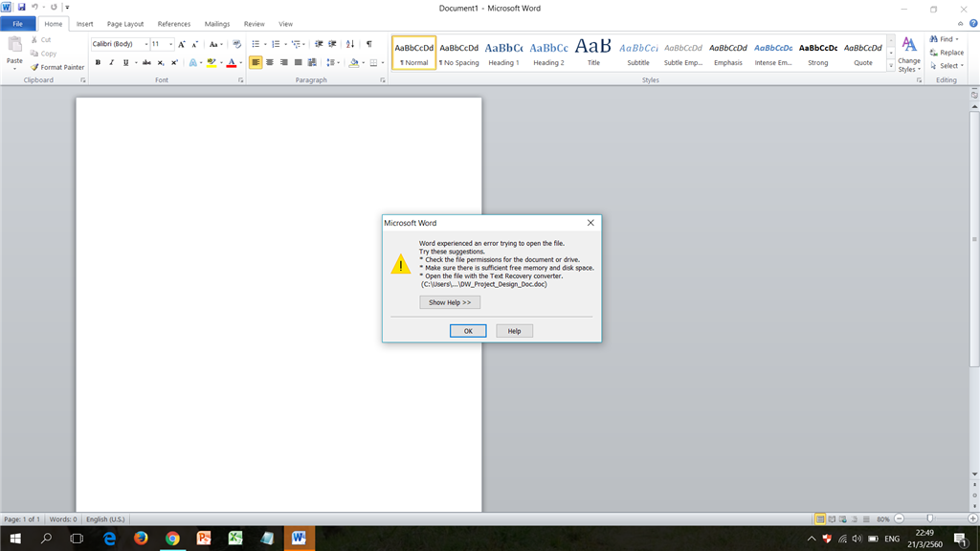Select Justify alignment
Viewport: 980px width, 551px height.
(x=299, y=62)
